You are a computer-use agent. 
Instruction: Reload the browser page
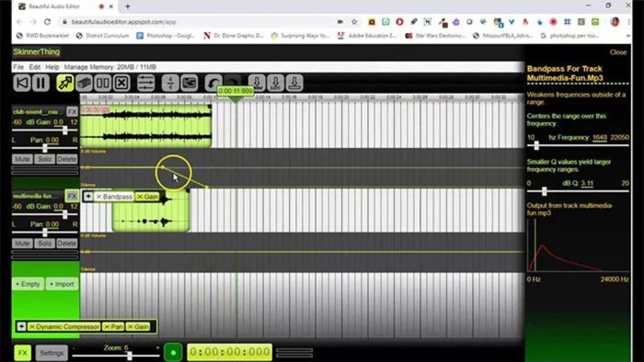47,21
